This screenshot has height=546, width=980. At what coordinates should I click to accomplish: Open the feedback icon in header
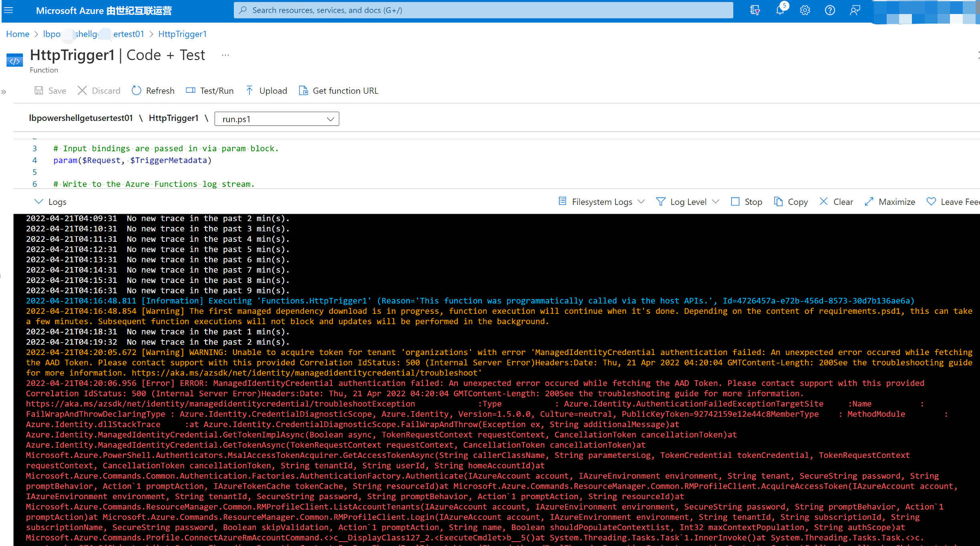(855, 10)
